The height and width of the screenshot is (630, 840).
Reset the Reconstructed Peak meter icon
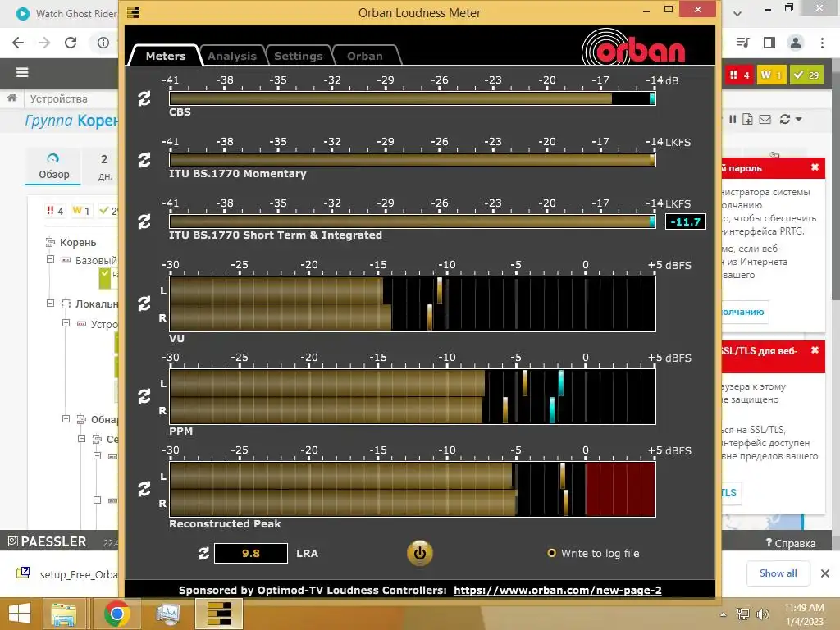(x=144, y=489)
